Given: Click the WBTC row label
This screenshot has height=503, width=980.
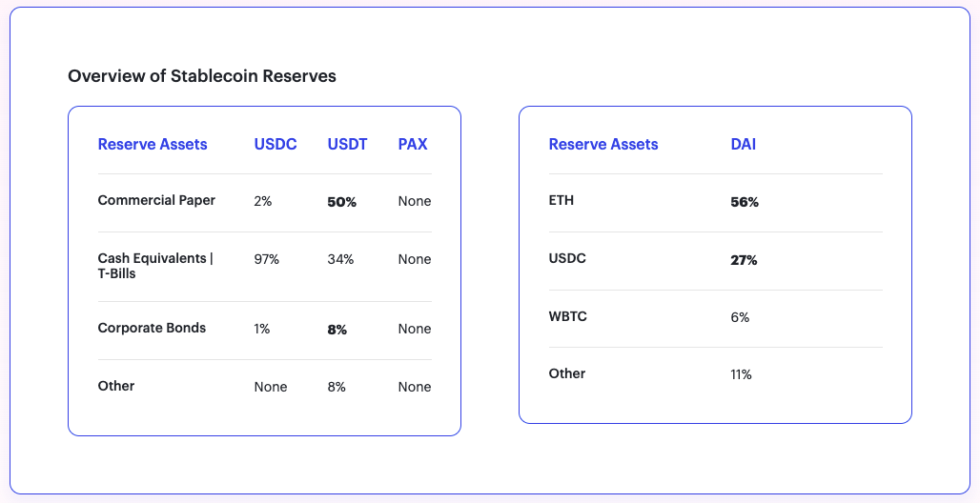Looking at the screenshot, I should pos(568,316).
